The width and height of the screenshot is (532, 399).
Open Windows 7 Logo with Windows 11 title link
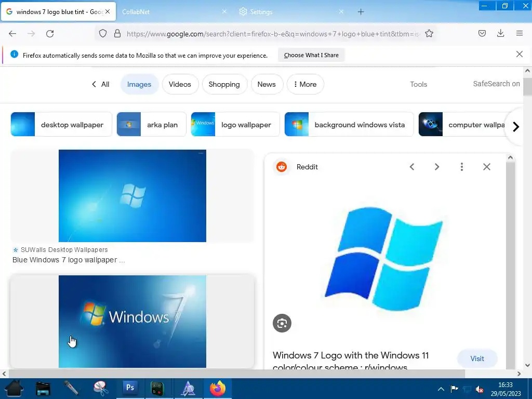click(351, 361)
